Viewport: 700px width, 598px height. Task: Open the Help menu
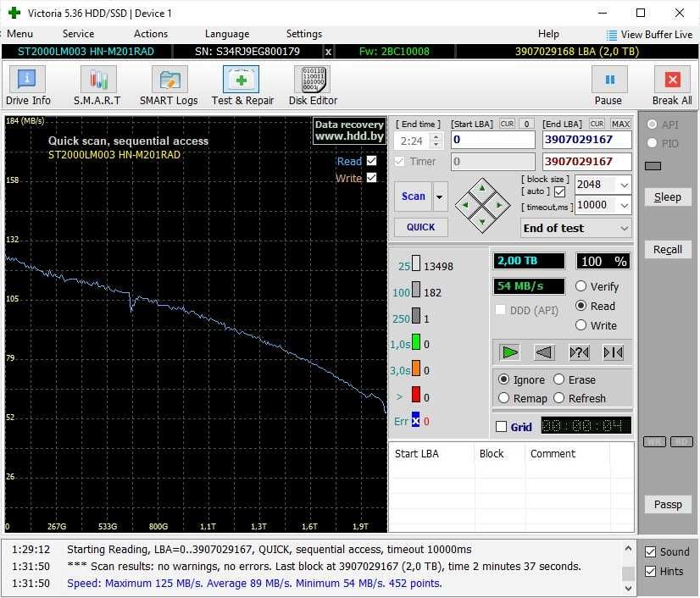[x=548, y=34]
